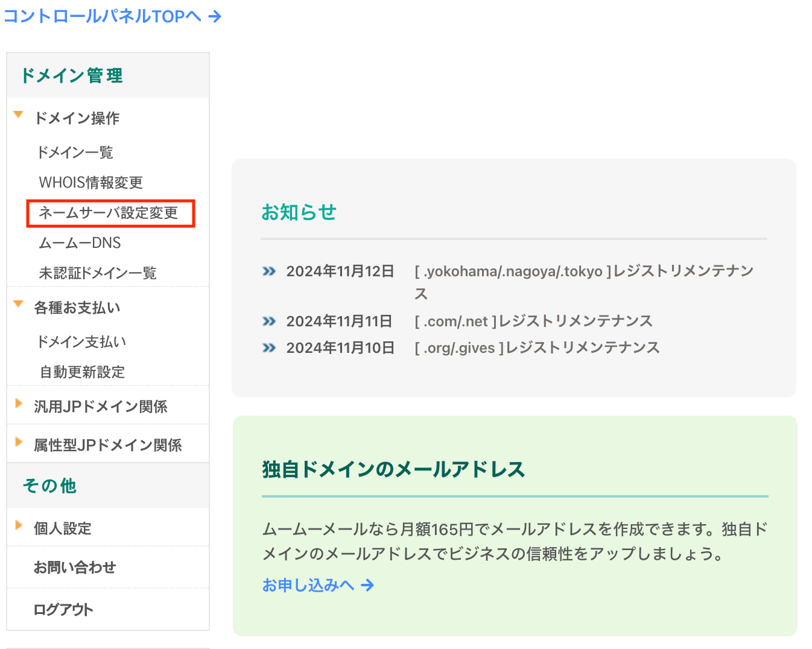The height and width of the screenshot is (649, 812).
Task: Click the arrow icon next to お申し込みへ
Action: (367, 584)
